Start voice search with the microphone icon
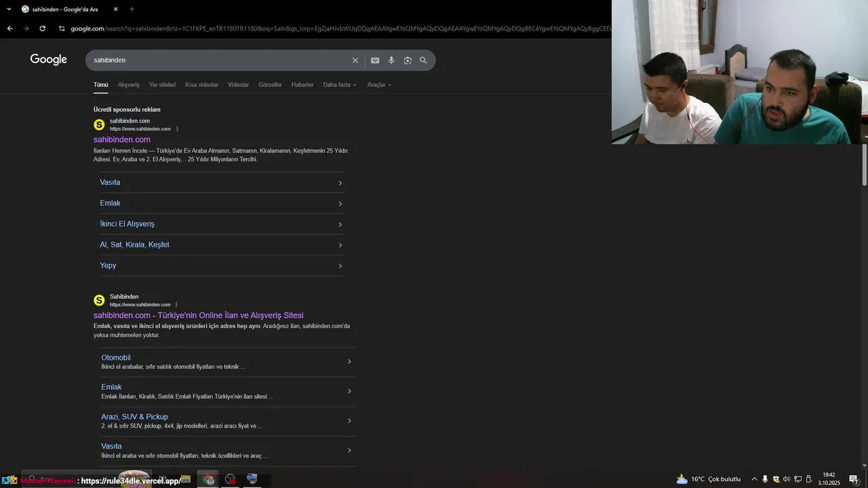 pyautogui.click(x=391, y=60)
